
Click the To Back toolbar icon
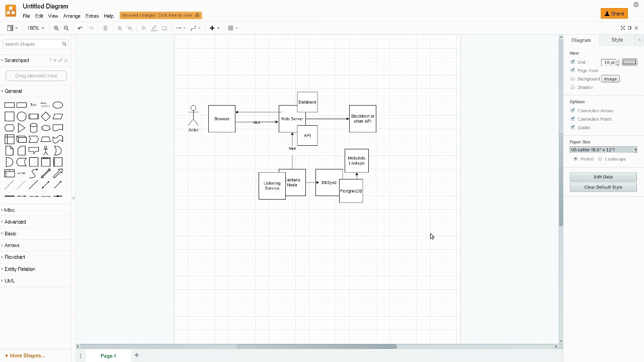pos(130,28)
